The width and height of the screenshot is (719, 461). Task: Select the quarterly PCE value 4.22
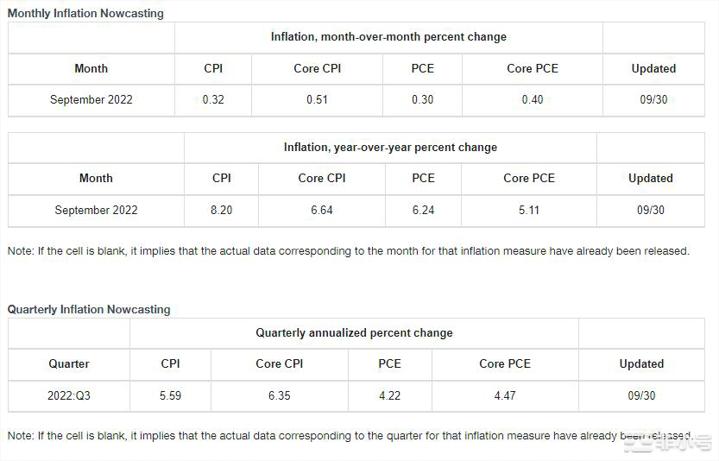pyautogui.click(x=389, y=396)
